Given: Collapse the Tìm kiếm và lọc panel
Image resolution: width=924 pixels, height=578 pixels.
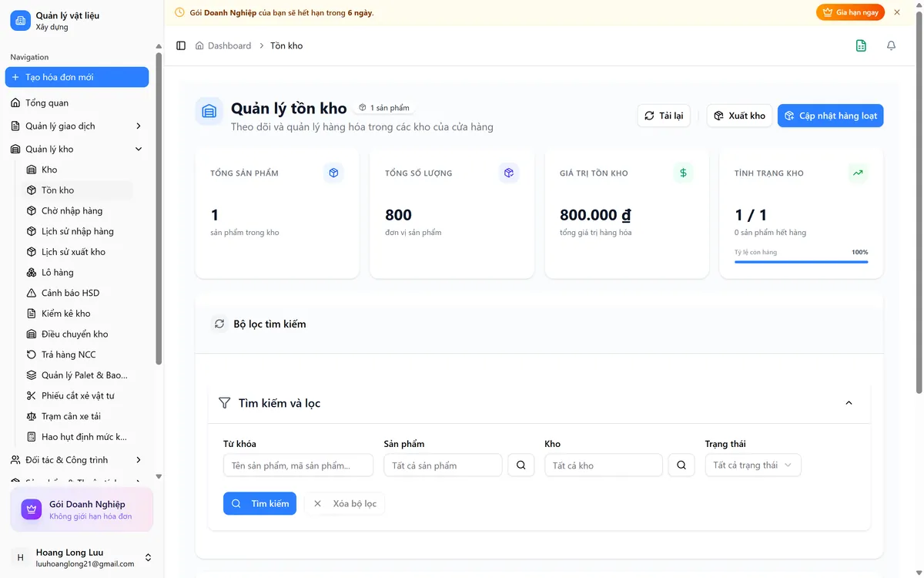Looking at the screenshot, I should point(849,403).
